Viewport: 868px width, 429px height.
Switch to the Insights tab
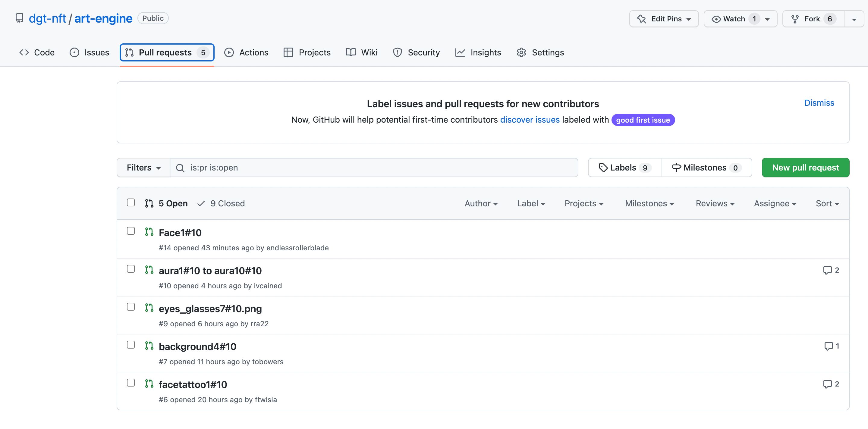pos(478,52)
